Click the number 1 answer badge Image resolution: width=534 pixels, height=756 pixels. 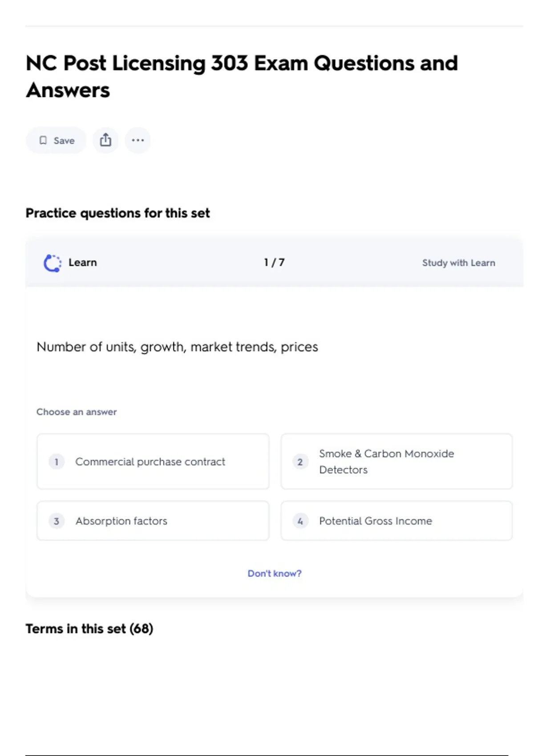click(x=57, y=462)
